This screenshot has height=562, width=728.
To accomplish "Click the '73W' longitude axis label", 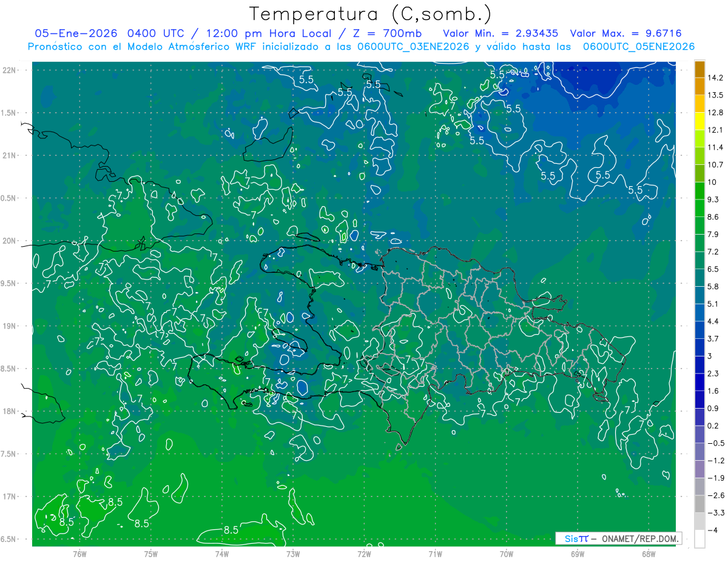I will pos(293,554).
